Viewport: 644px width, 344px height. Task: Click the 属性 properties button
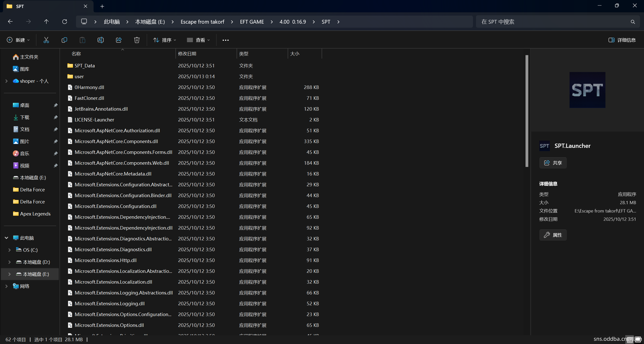553,235
